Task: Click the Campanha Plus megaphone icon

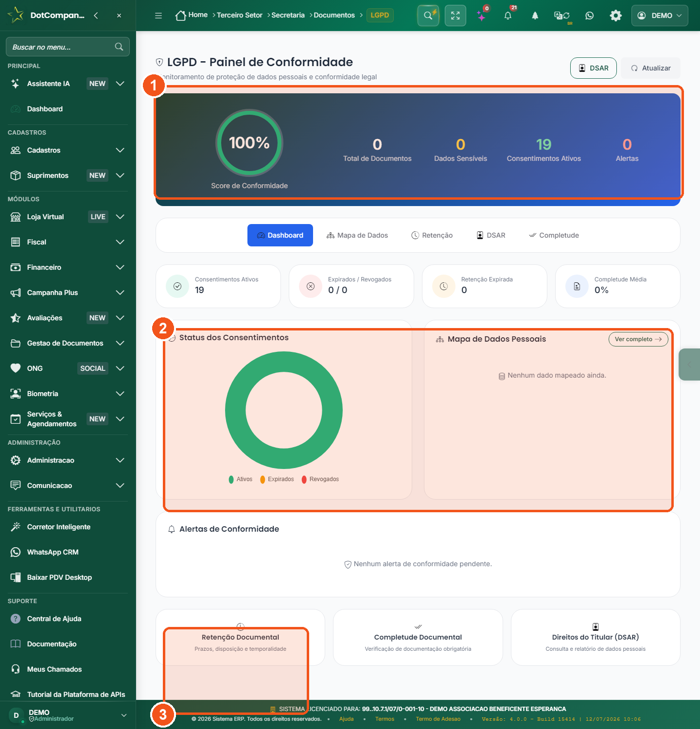Action: (16, 293)
